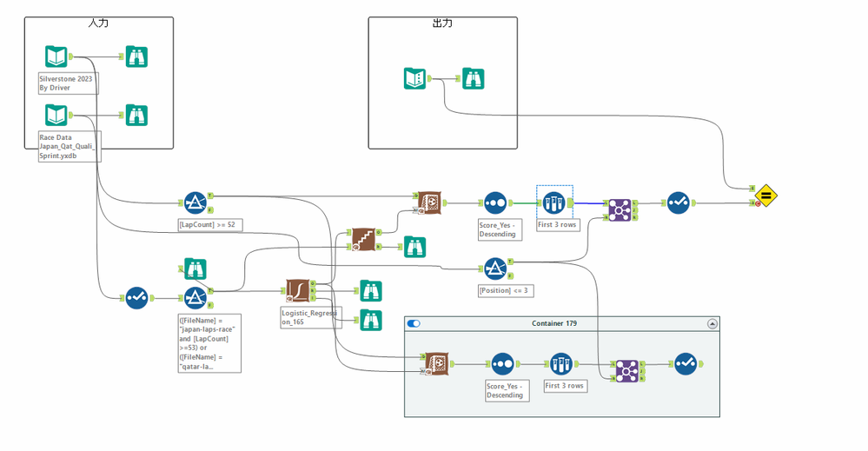Click the [LapCount] >= 52 filter tool
Viewport: 868px width, 451px height.
(x=195, y=203)
